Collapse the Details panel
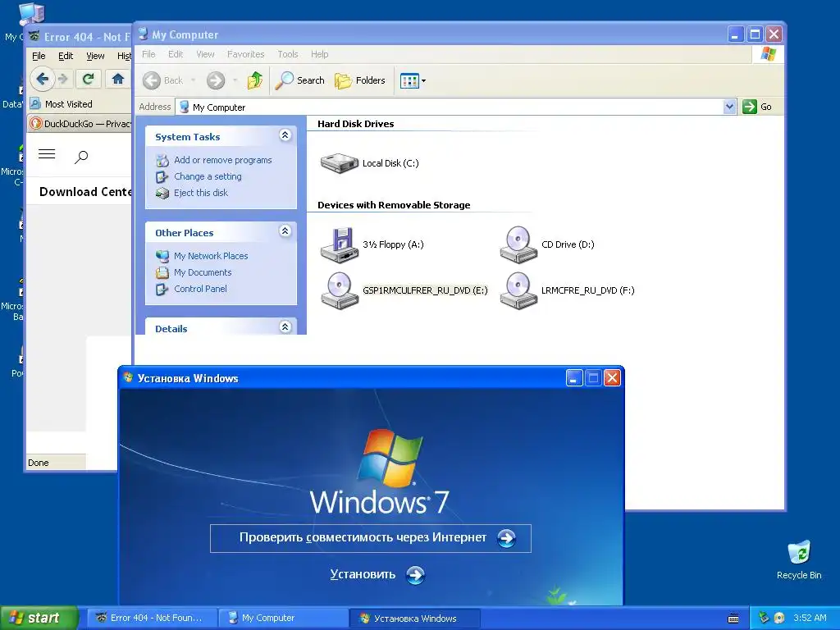 (285, 326)
